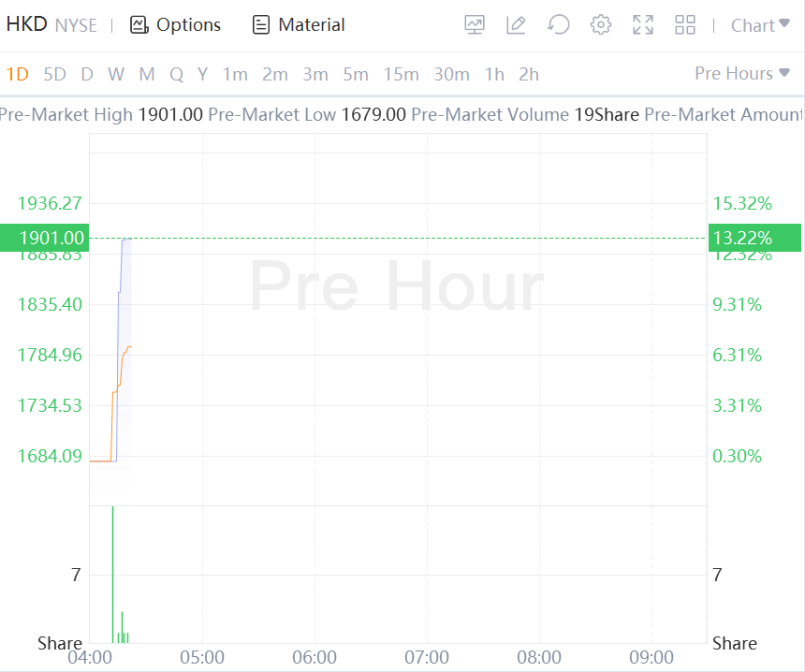Open the chart monitor display icon
The image size is (805, 672).
coord(475,25)
